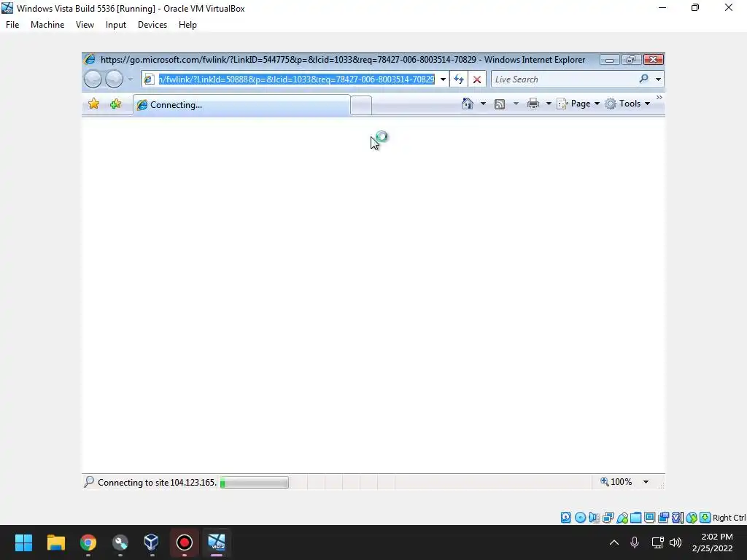Click the volume speaker tray icon
This screenshot has width=747, height=560.
676,542
